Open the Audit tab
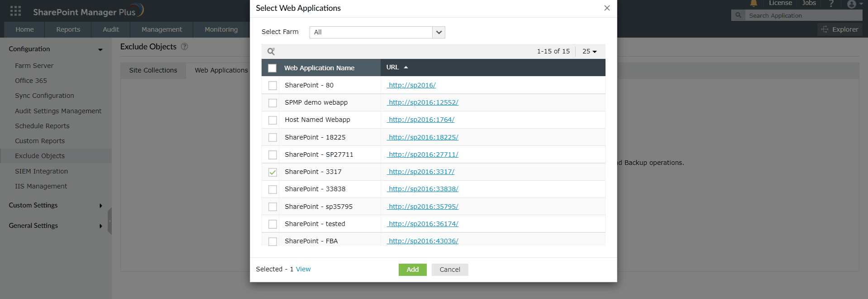Screen dimensions: 868x299 (111, 29)
